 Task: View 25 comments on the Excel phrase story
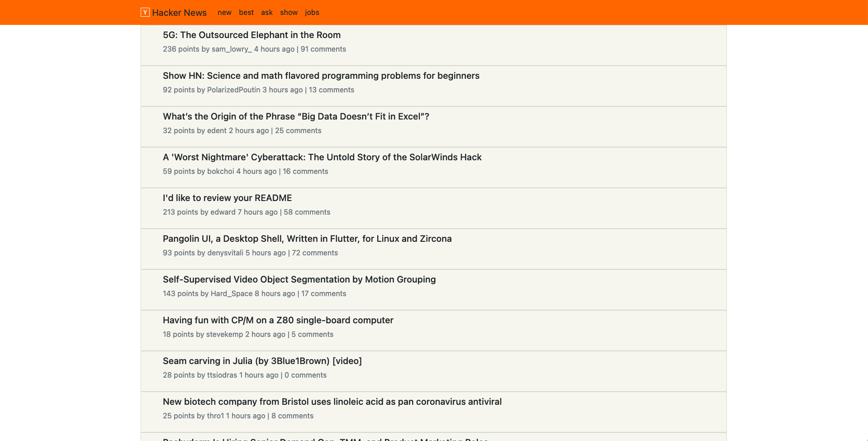298,130
